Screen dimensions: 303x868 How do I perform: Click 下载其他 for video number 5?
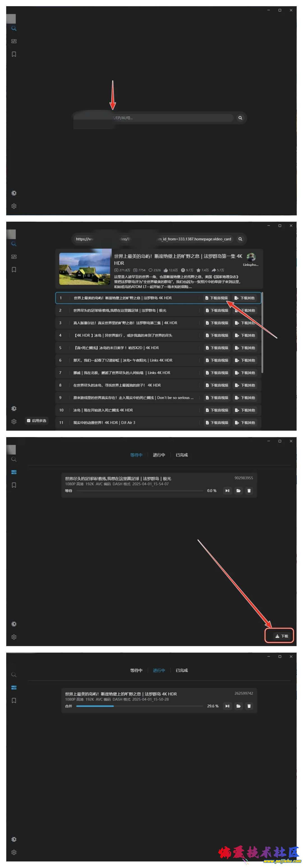245,348
